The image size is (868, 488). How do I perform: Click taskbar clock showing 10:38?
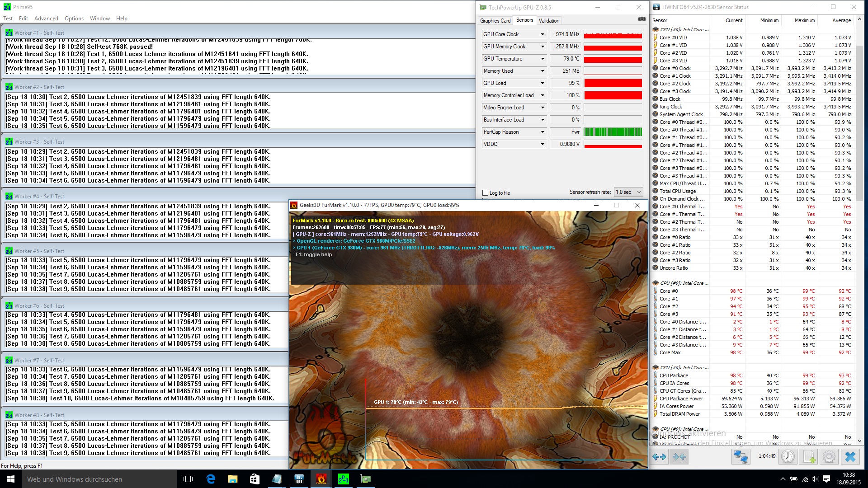pos(848,479)
